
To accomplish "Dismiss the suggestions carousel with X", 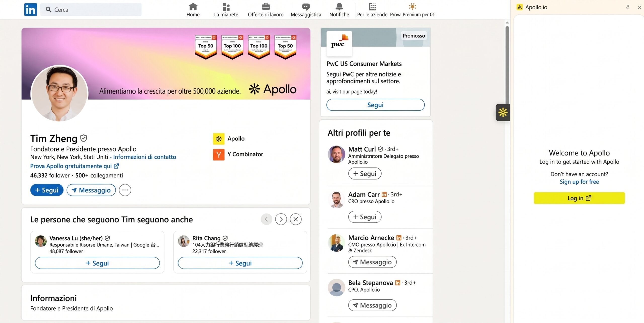I will [x=296, y=219].
